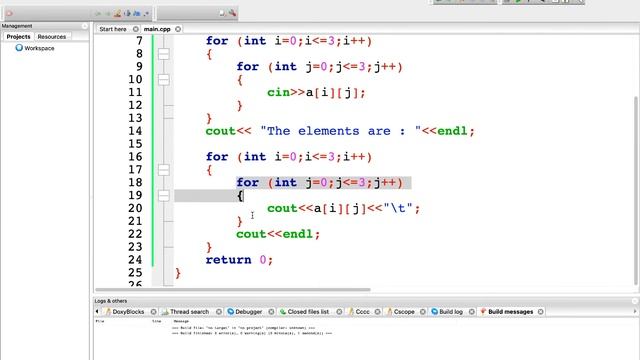This screenshot has width=640, height=360.
Task: Open the small toolbar dropdown arrow
Action: click(147, 14)
